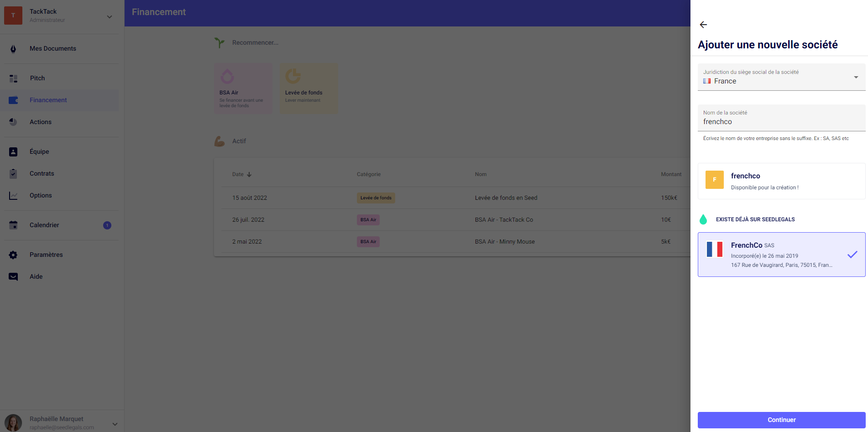Click the Aide envelope icon
This screenshot has width=868, height=432.
(13, 277)
